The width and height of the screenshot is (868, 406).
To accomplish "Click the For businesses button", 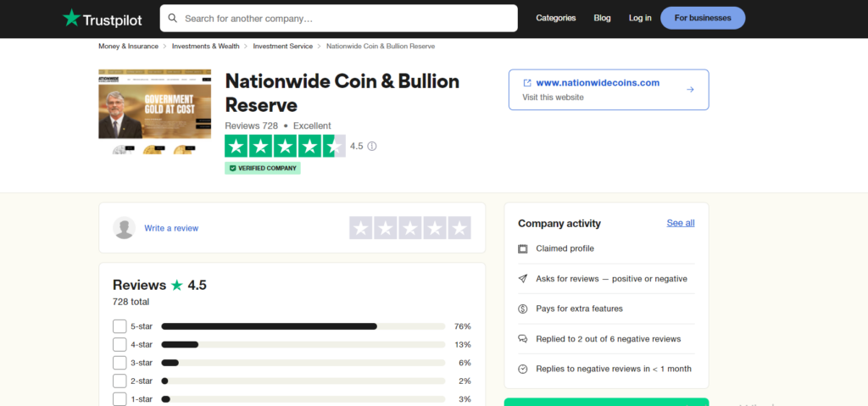I will pyautogui.click(x=703, y=19).
